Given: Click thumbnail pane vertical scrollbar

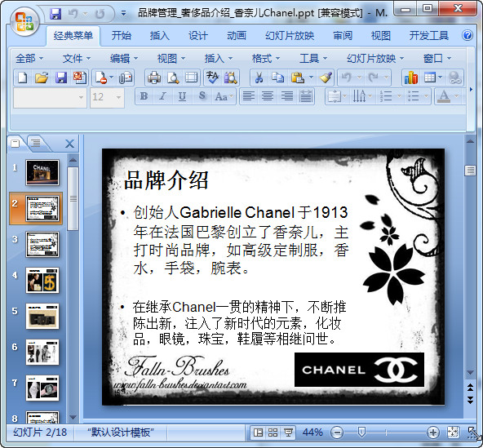Looking at the screenshot, I should 73,198.
